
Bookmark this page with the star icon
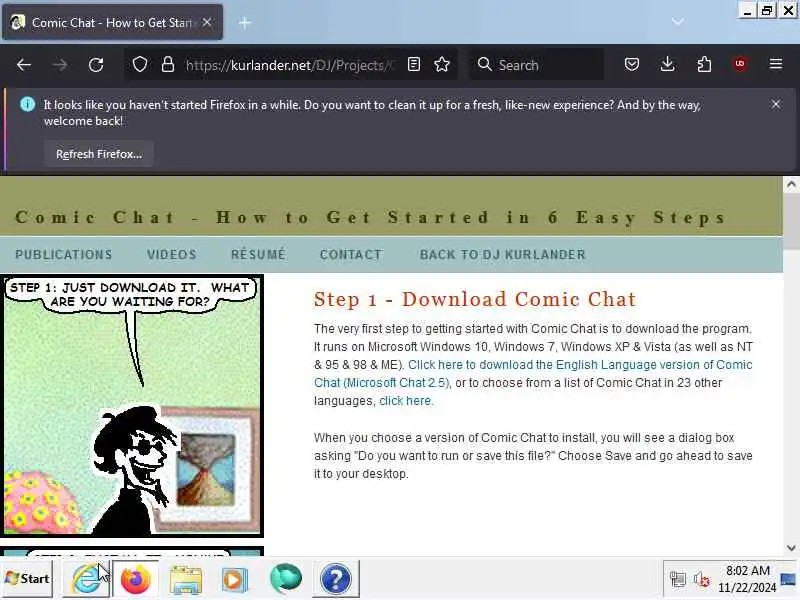pyautogui.click(x=442, y=65)
